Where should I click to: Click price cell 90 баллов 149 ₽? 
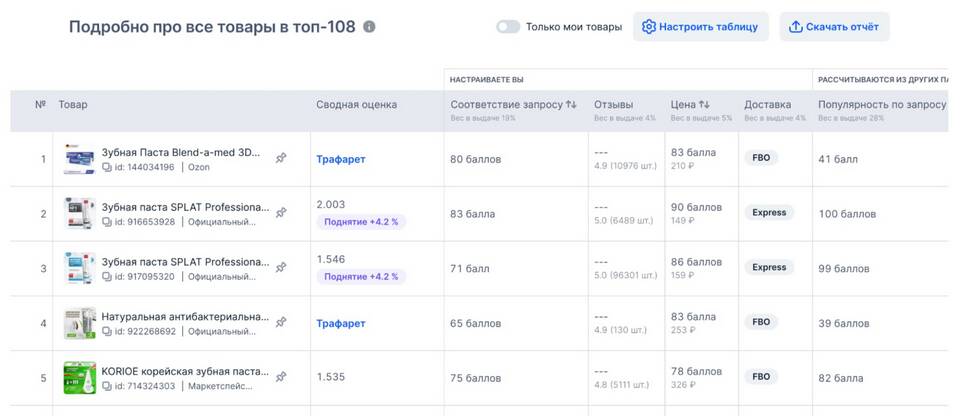(x=696, y=213)
